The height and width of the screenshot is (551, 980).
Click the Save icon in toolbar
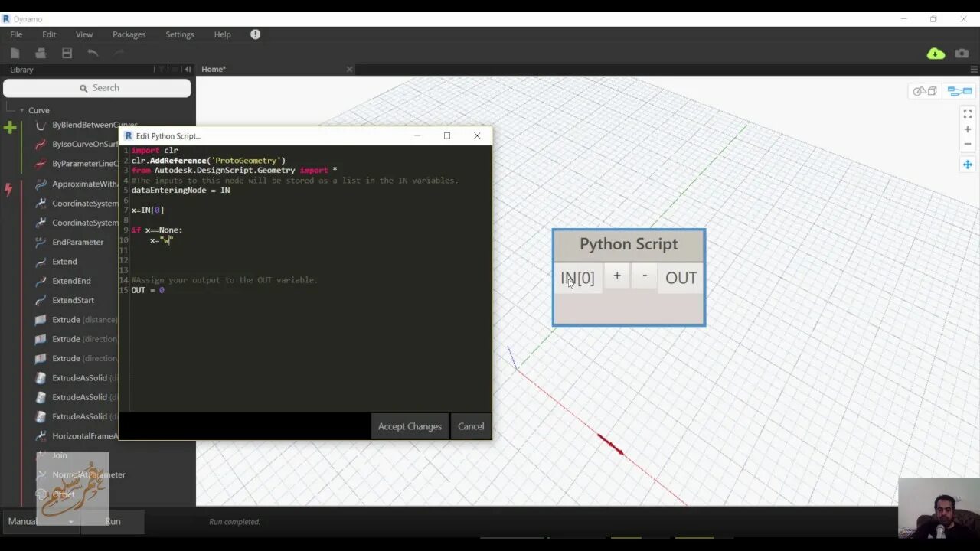[67, 53]
